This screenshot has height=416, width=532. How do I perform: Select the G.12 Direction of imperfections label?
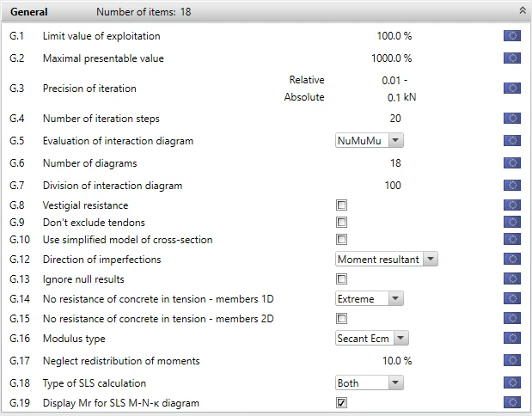click(x=101, y=260)
